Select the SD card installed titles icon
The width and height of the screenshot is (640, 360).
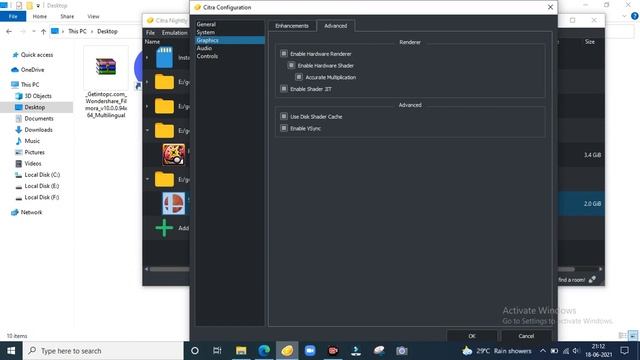(164, 58)
